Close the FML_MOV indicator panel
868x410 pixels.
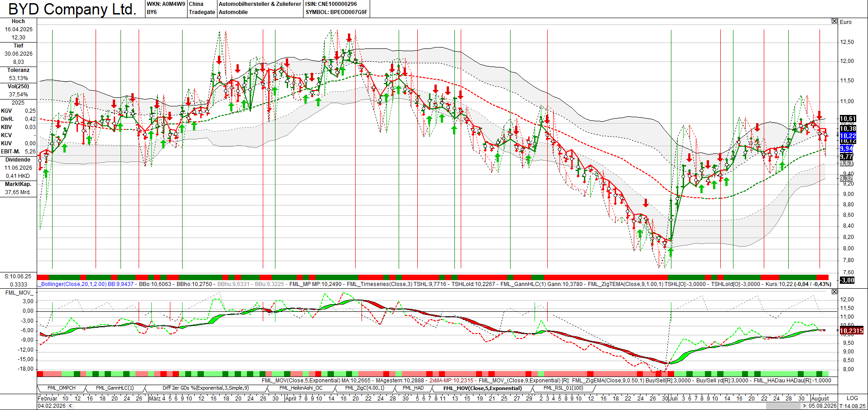834,292
